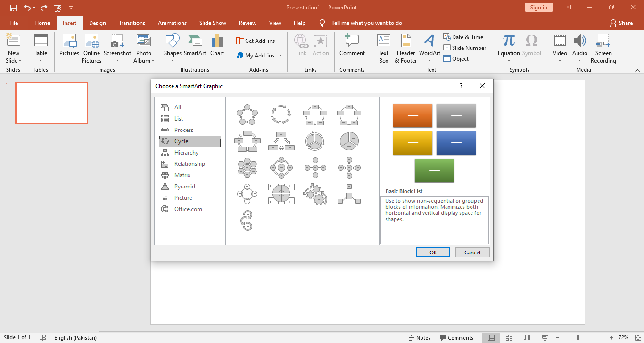Insert a Chart from the ribbon
The height and width of the screenshot is (343, 644).
(x=217, y=46)
